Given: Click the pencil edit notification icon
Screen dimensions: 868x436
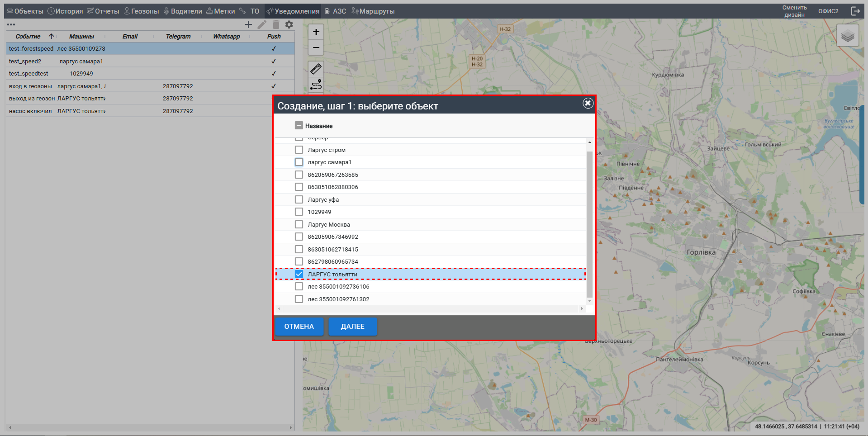Looking at the screenshot, I should coord(262,24).
